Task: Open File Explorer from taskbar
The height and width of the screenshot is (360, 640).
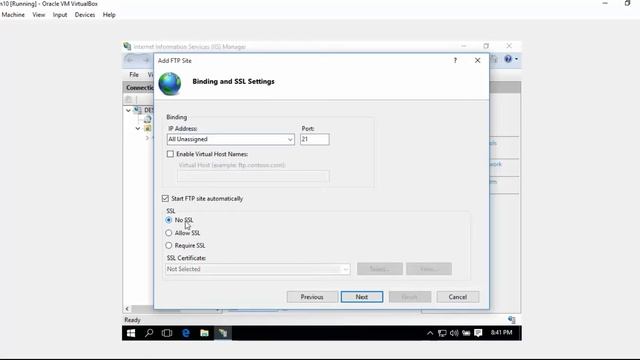Action: point(204,333)
